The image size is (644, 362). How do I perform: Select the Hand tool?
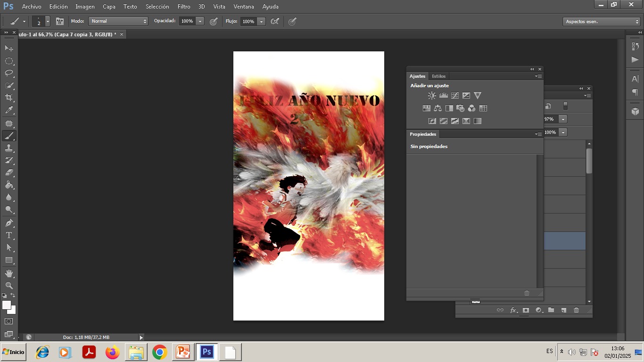(9, 273)
